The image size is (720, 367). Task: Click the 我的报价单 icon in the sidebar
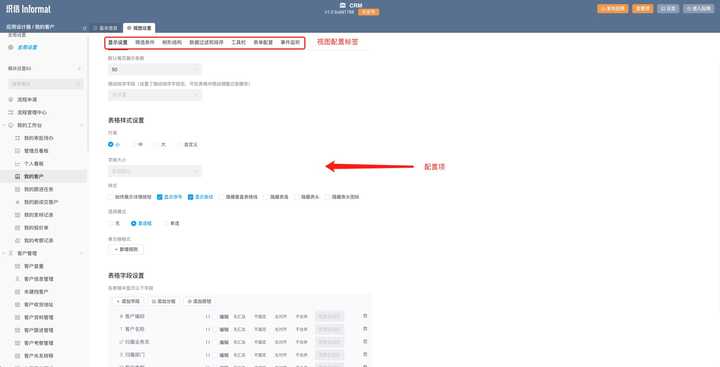tap(17, 228)
